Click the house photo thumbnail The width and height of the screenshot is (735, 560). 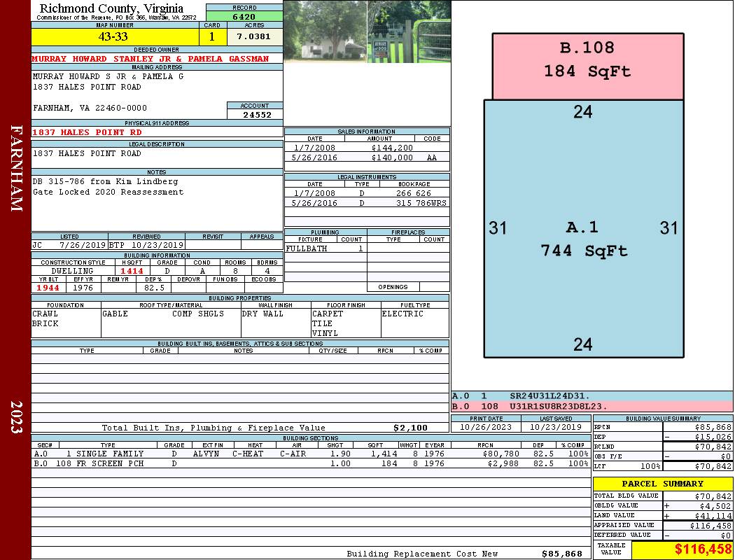[x=324, y=31]
